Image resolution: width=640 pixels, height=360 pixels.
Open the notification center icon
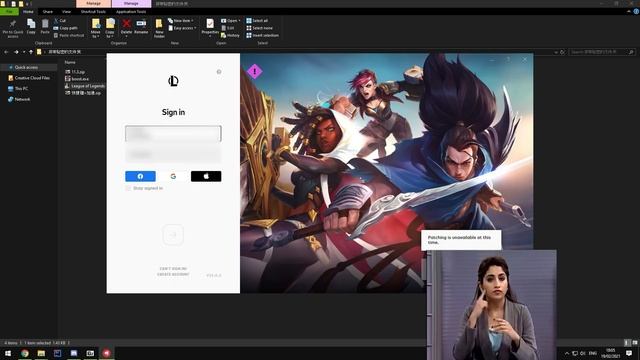tap(629, 353)
